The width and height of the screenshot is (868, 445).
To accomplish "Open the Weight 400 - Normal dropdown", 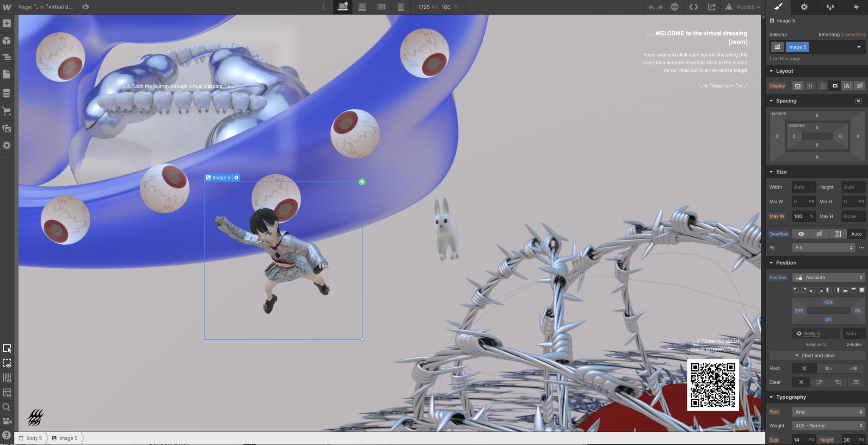I will tap(829, 425).
